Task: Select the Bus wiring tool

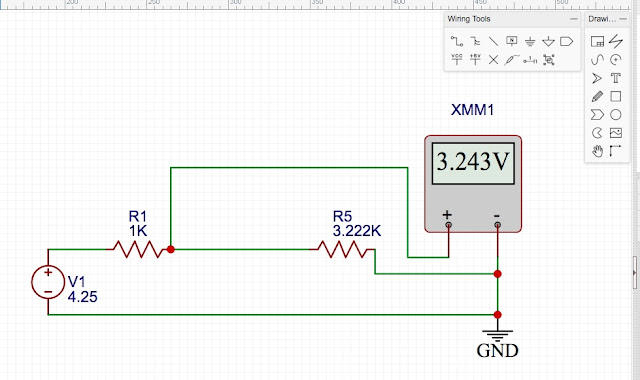Action: [475, 41]
